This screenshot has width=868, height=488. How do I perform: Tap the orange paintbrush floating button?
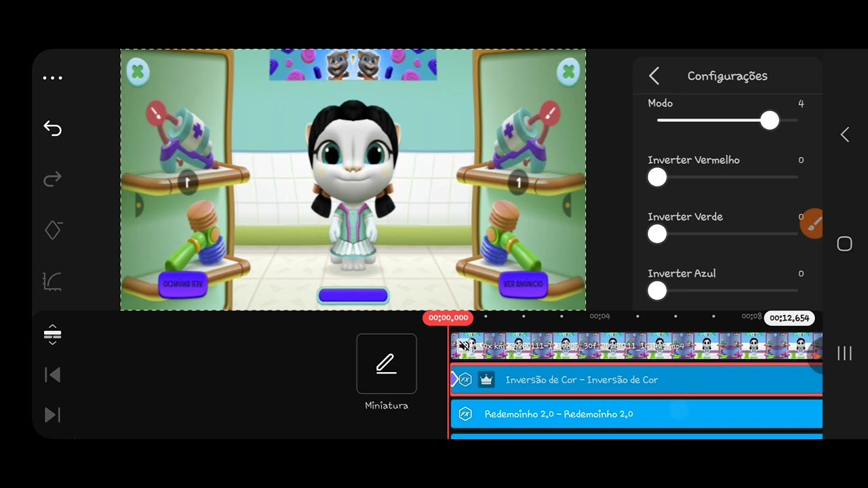pos(812,224)
